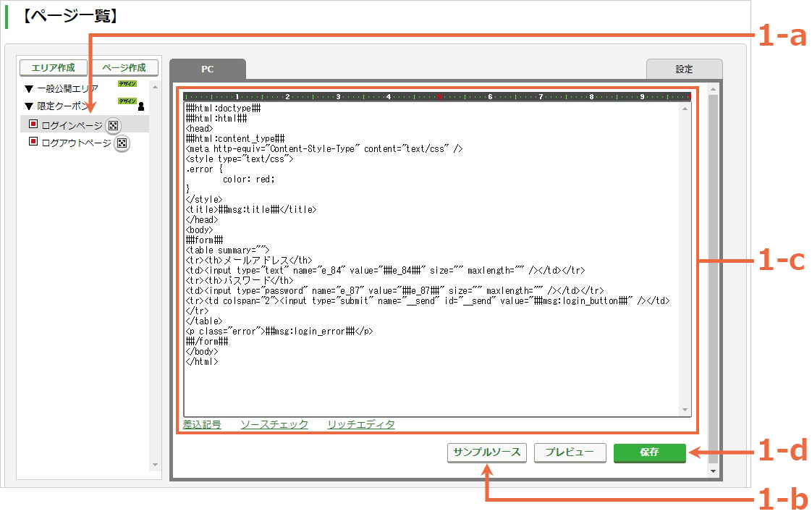This screenshot has height=514, width=812.
Task: Click the ページ作成 button
Action: (124, 68)
